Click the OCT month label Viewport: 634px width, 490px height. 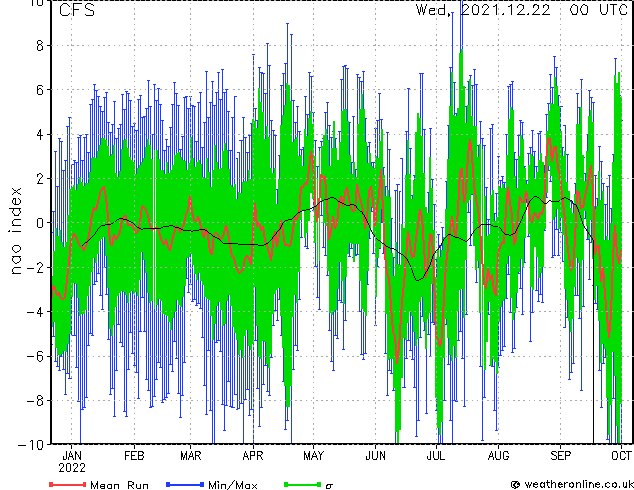coord(621,456)
